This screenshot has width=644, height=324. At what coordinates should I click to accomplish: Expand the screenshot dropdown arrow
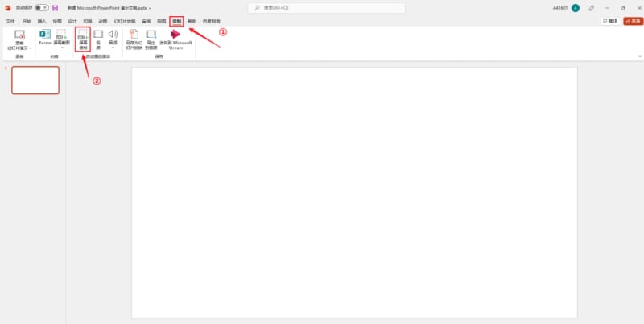pos(62,48)
